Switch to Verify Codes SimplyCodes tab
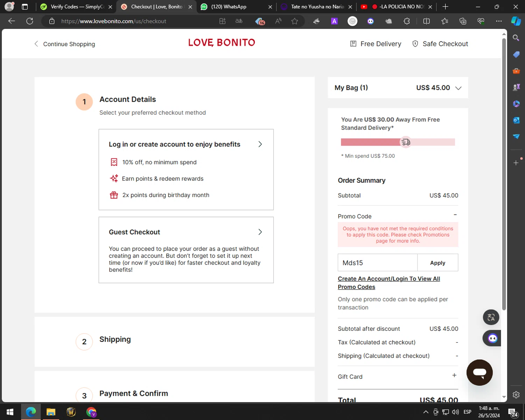525x420 pixels. tap(76, 7)
